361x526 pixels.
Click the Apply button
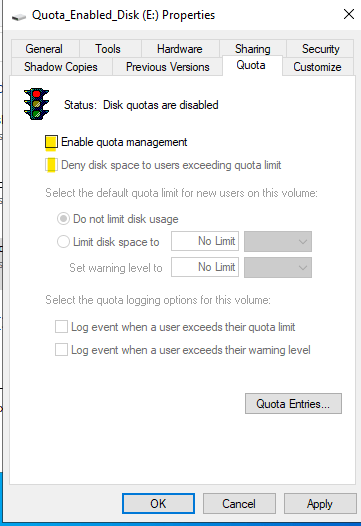coord(320,504)
